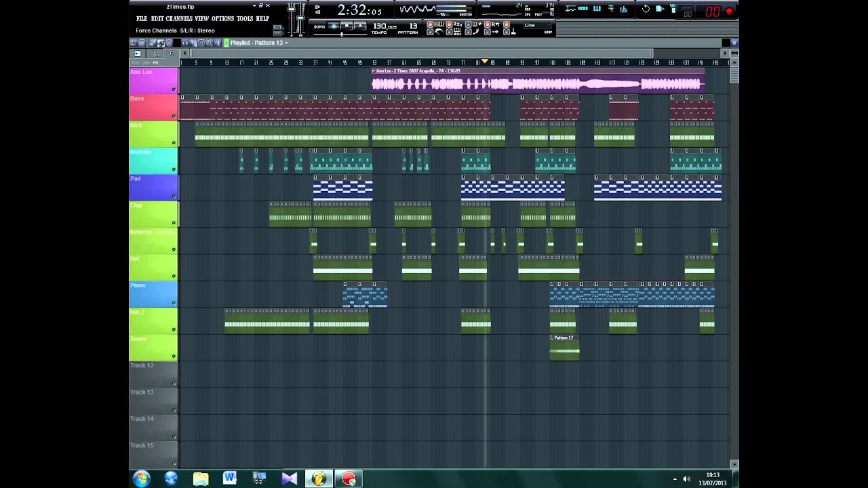Screen dimensions: 868x488
Task: Open the FILE menu
Action: click(142, 18)
